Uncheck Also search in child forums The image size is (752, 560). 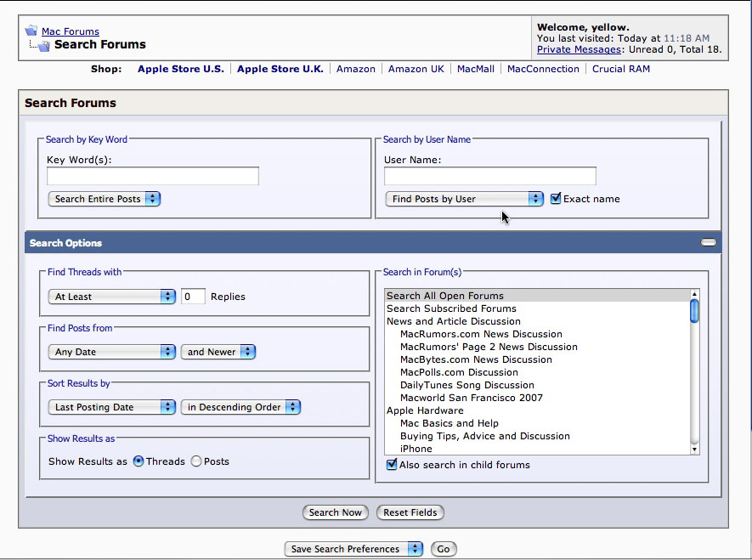[x=392, y=464]
